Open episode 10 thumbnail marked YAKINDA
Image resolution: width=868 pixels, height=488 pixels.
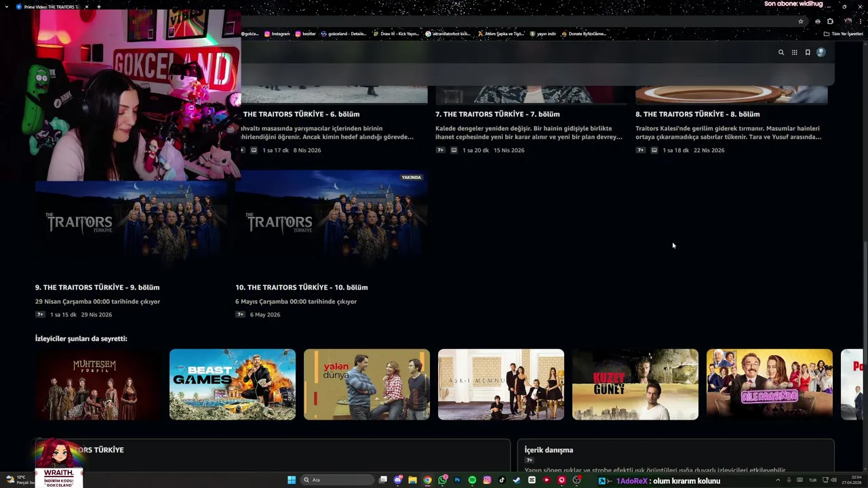click(x=331, y=224)
